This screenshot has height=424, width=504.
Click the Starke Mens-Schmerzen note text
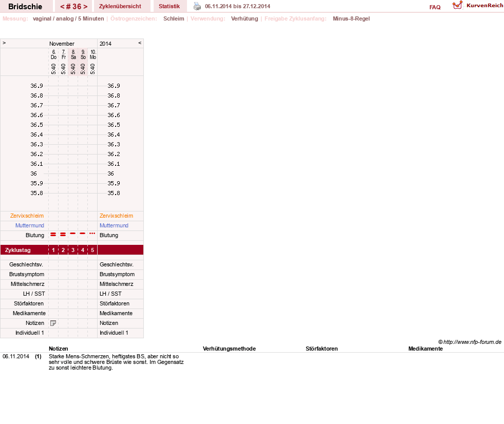pos(116,362)
